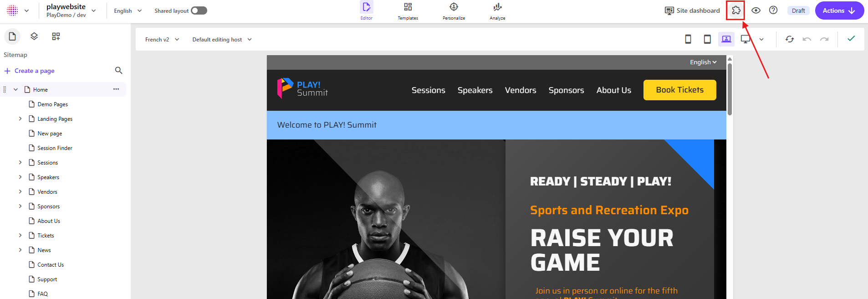Screen dimensions: 868x299
Task: Click the extensions puzzle icon
Action: (735, 10)
